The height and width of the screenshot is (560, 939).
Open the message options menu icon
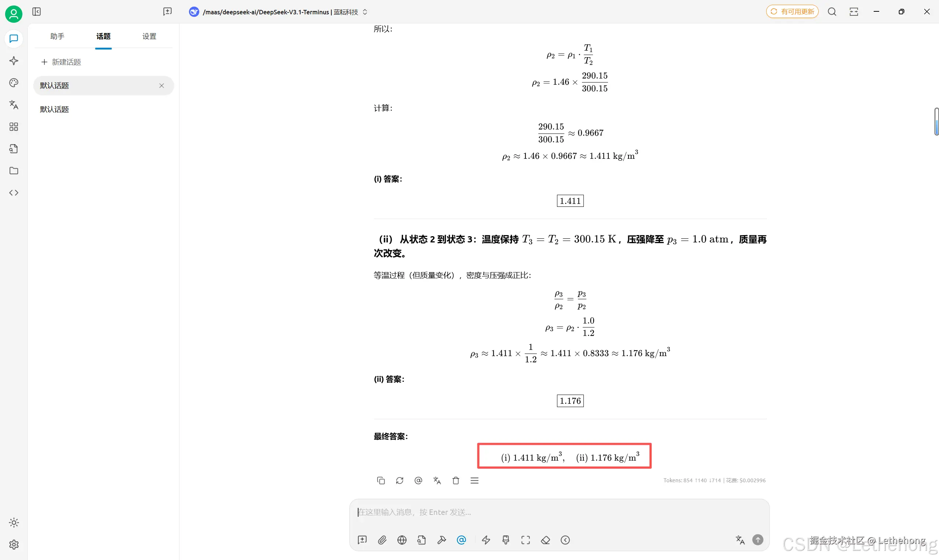tap(474, 480)
